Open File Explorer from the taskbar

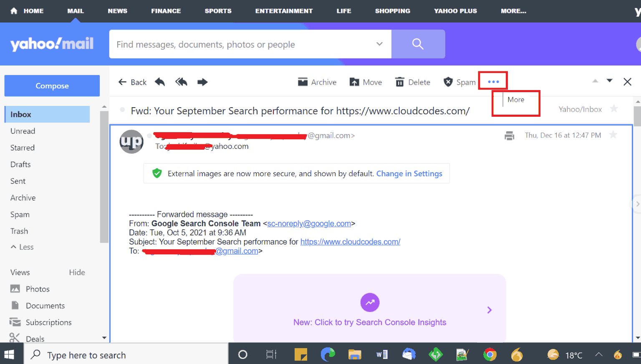coord(355,354)
